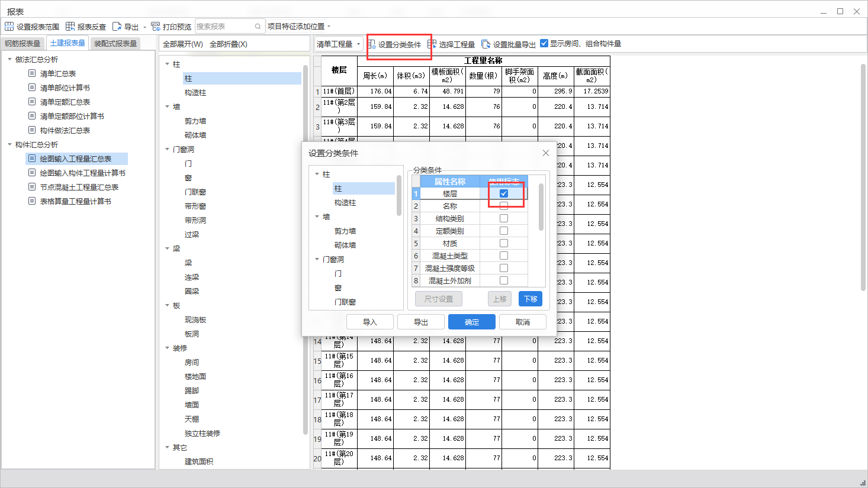The height and width of the screenshot is (488, 868).
Task: Click the dialog's 导出 button
Action: (421, 322)
